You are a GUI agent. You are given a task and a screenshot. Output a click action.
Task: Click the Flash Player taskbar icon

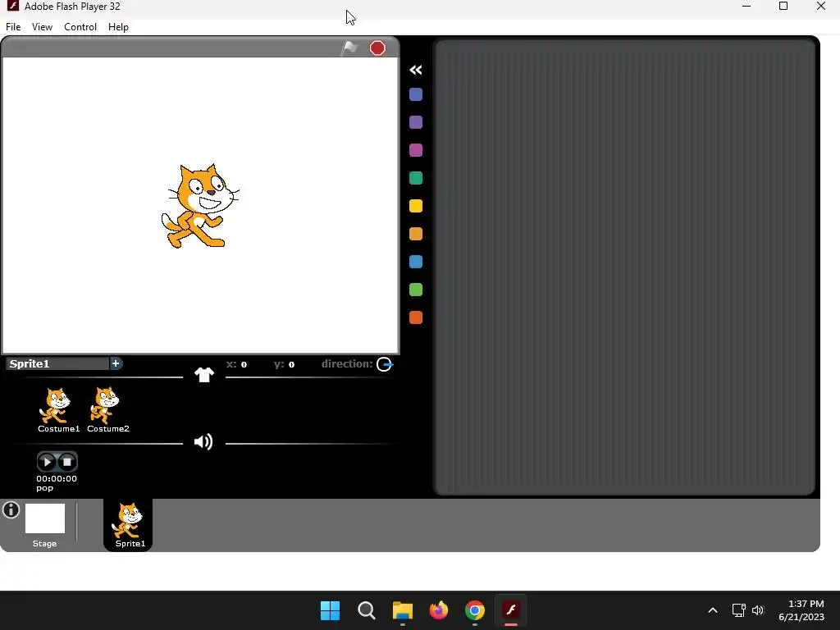point(511,610)
